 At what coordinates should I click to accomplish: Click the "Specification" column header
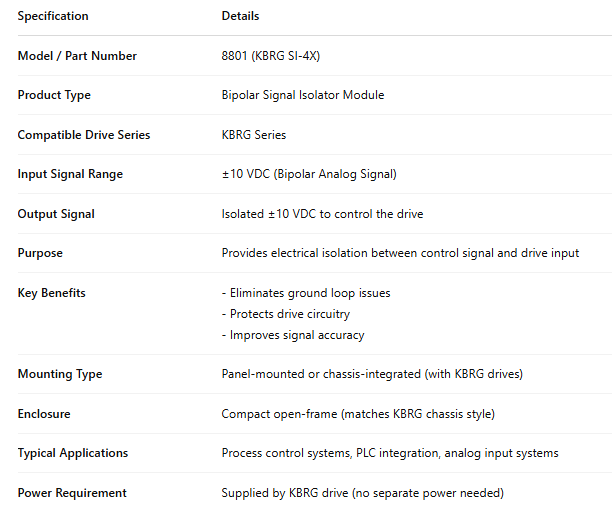tap(53, 16)
